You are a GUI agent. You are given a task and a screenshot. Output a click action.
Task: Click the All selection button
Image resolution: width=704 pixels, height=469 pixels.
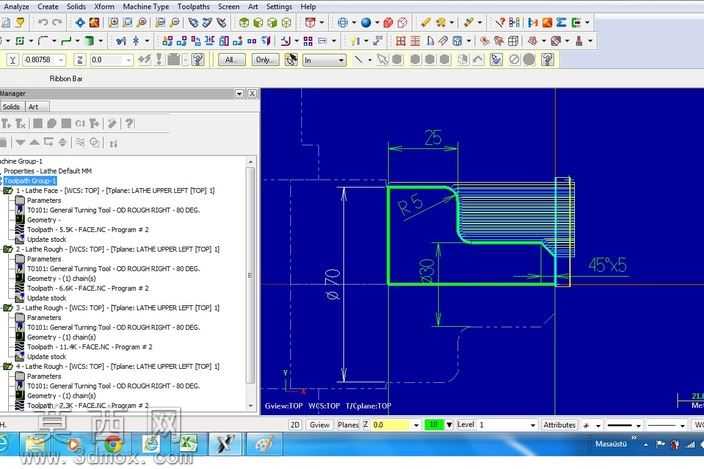(x=231, y=60)
